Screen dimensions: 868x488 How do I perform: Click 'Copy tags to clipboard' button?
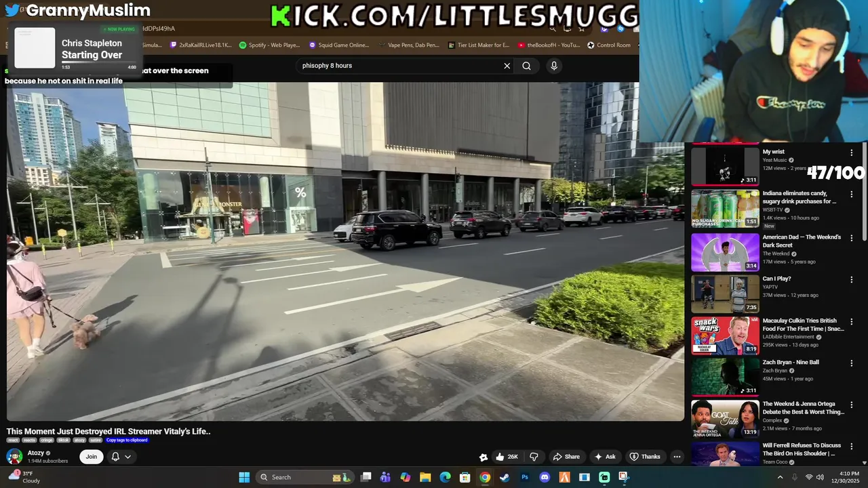(127, 440)
